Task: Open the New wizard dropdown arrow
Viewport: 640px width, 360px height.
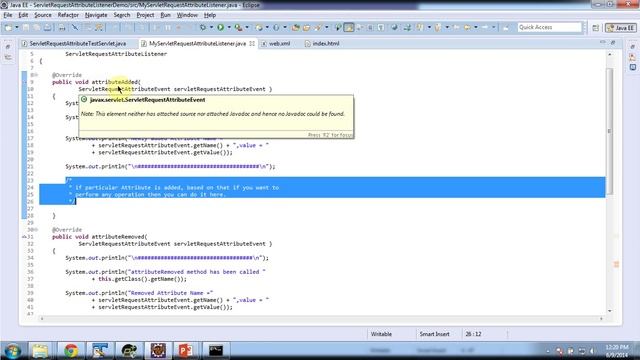Action: click(x=17, y=27)
